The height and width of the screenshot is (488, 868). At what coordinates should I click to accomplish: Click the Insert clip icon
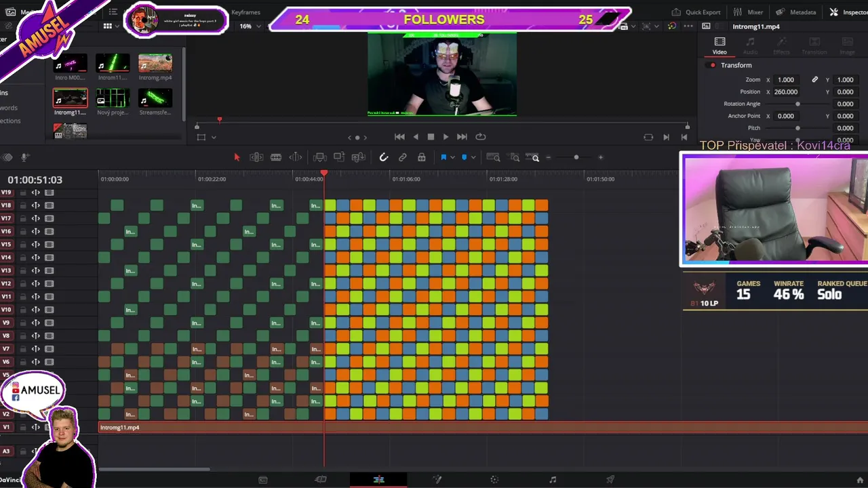click(x=320, y=157)
